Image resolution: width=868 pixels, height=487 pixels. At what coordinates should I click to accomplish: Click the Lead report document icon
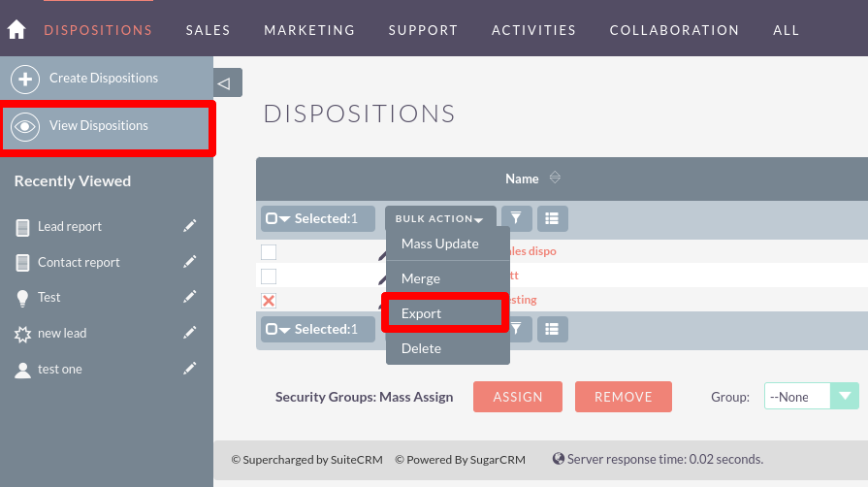click(22, 227)
